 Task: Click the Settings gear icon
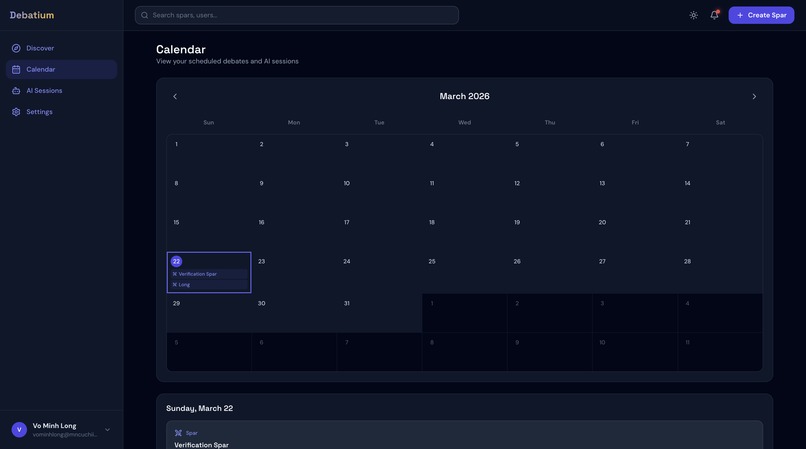pos(16,112)
